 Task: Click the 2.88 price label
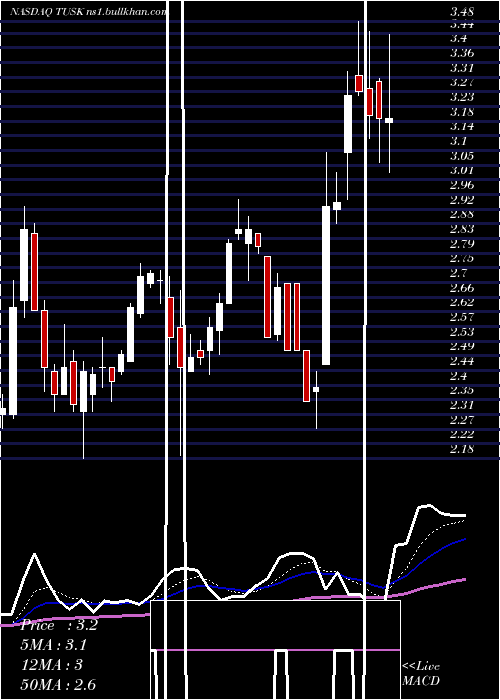coord(462,214)
